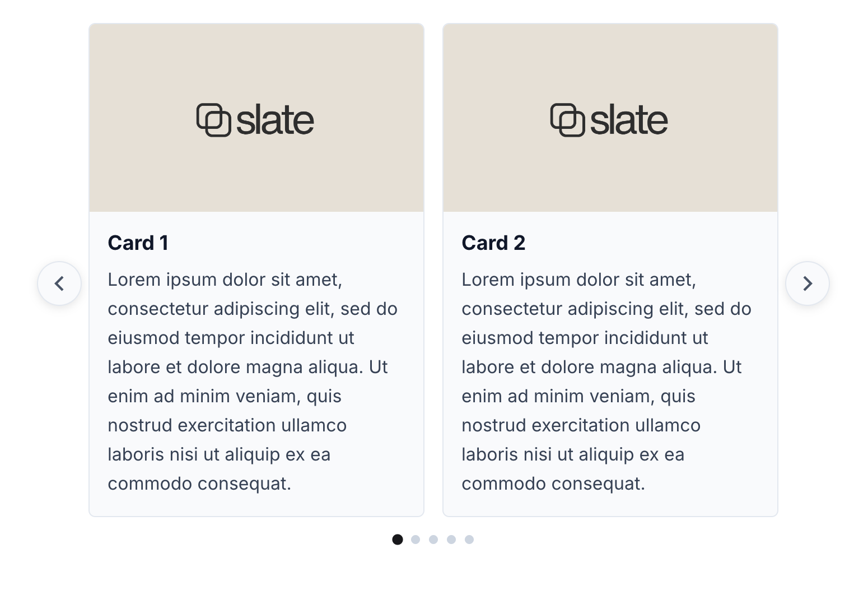Open the Card 2 title heading
The image size is (868, 595).
click(x=493, y=243)
